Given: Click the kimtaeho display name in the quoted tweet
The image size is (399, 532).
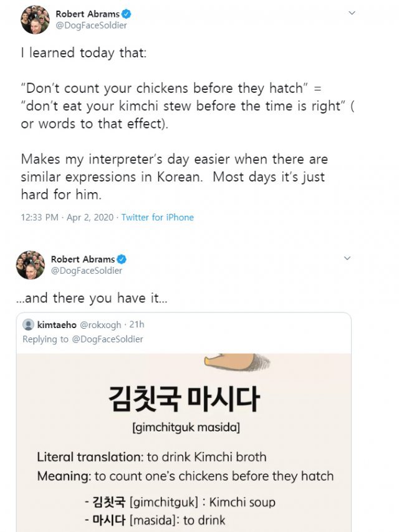Looking at the screenshot, I should pos(56,325).
